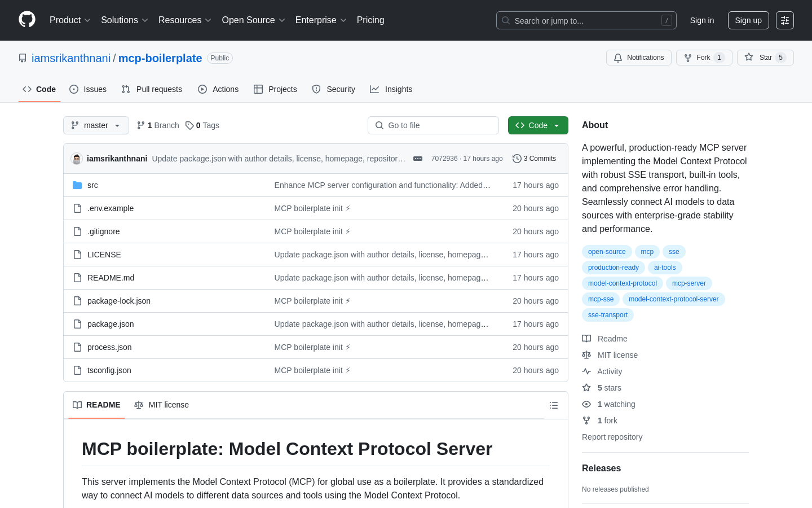The image size is (812, 508).
Task: Fork the repository
Action: click(x=704, y=58)
